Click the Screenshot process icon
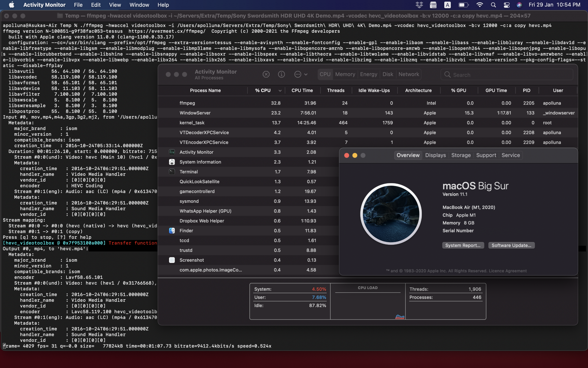 coord(172,260)
